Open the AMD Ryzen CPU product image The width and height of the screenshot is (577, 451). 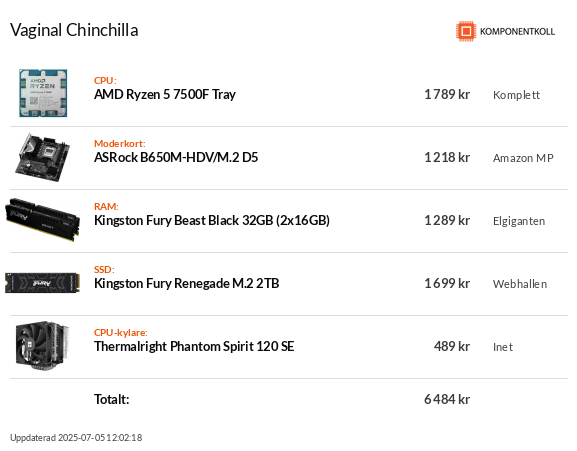point(43,93)
